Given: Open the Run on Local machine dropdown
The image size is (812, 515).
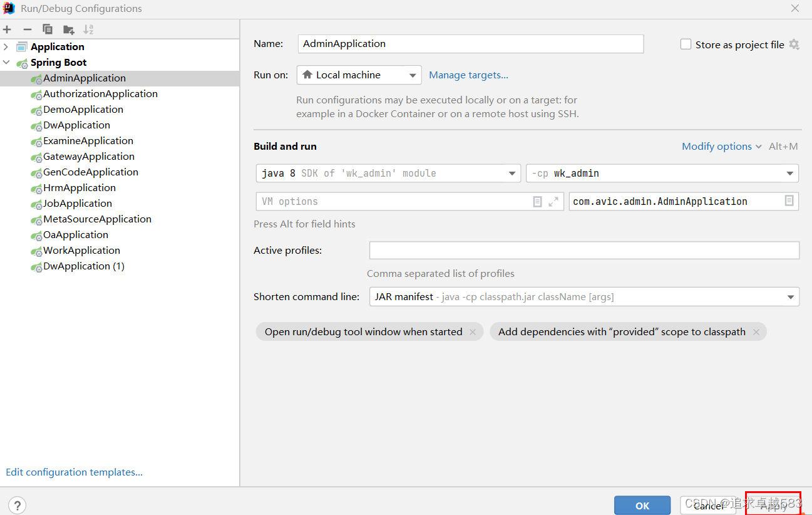Looking at the screenshot, I should pyautogui.click(x=412, y=75).
